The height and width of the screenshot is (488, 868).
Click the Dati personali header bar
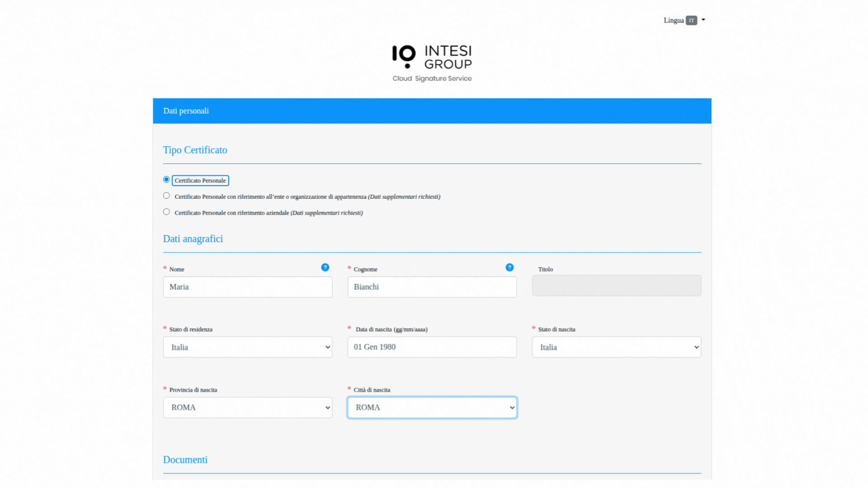point(186,111)
